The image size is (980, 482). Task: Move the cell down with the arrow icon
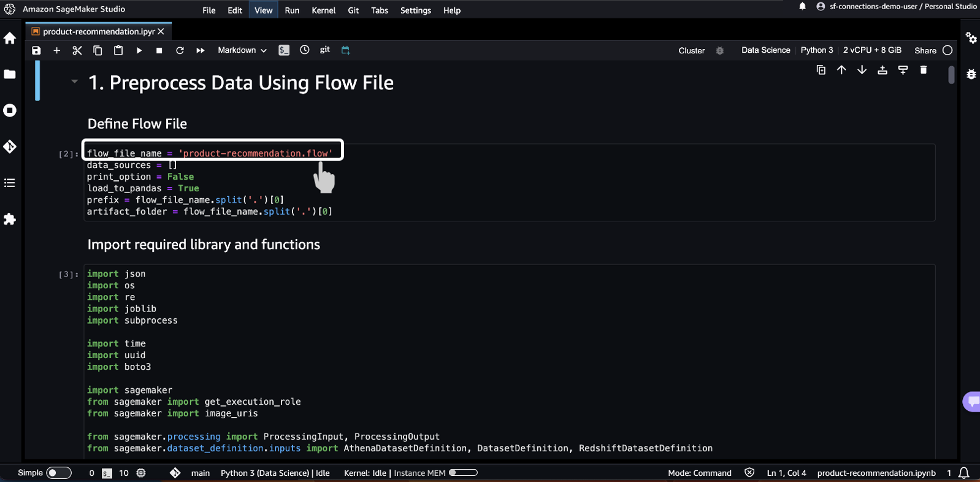862,70
